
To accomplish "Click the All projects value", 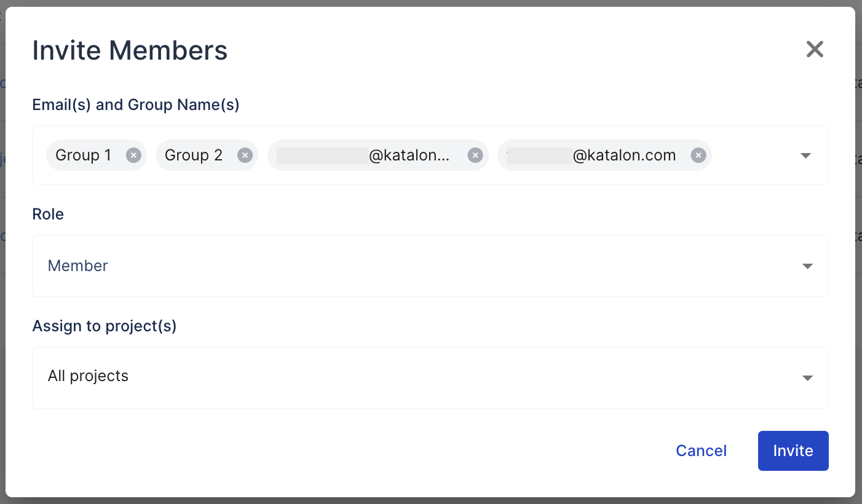I will [x=89, y=376].
